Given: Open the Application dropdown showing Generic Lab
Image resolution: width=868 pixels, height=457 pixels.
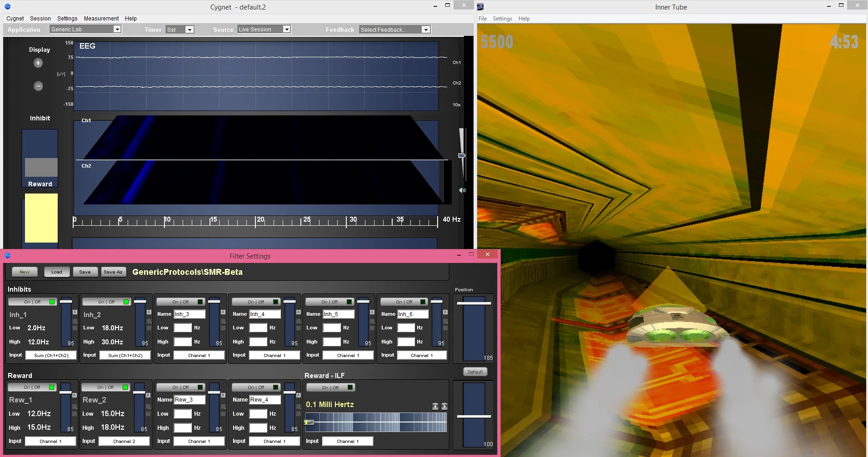Looking at the screenshot, I should pyautogui.click(x=85, y=30).
